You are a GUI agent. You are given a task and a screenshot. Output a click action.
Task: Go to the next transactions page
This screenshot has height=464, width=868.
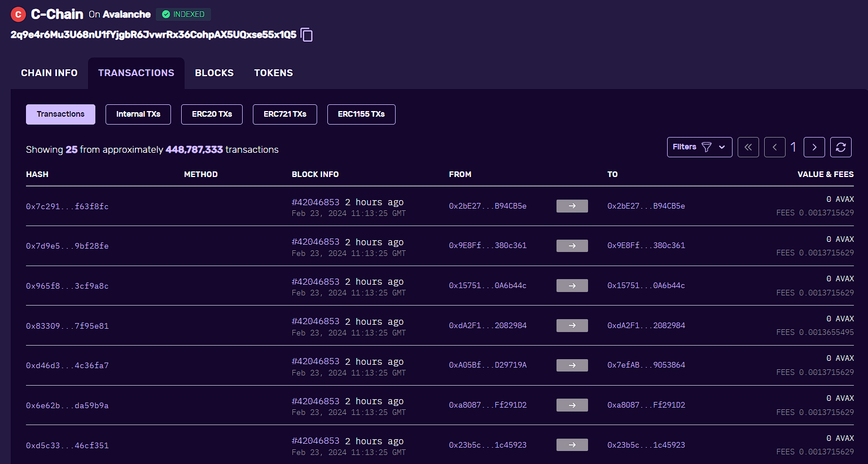814,147
